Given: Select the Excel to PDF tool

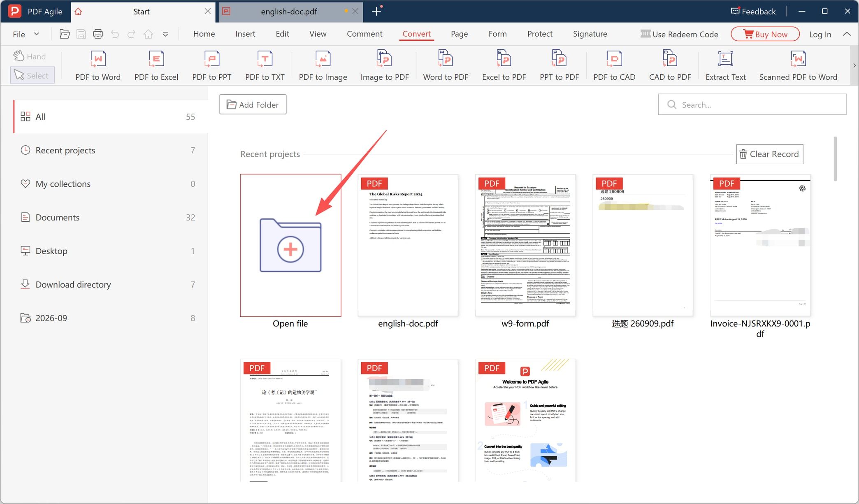Looking at the screenshot, I should (x=504, y=65).
